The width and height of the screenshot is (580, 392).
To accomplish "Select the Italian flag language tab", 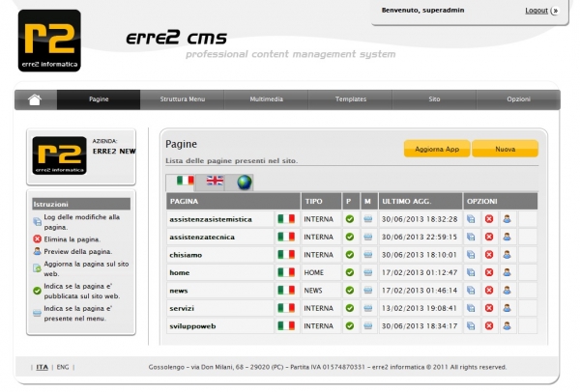I will 185,181.
